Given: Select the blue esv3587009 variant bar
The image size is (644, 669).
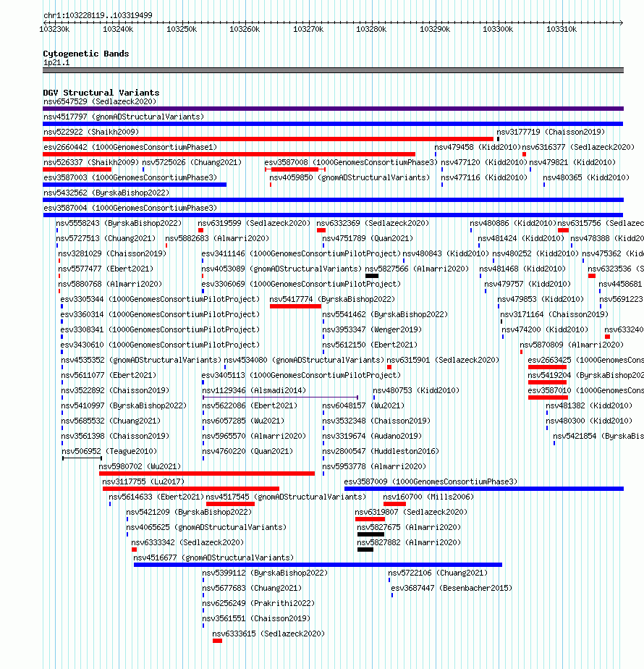Looking at the screenshot, I should coord(484,489).
